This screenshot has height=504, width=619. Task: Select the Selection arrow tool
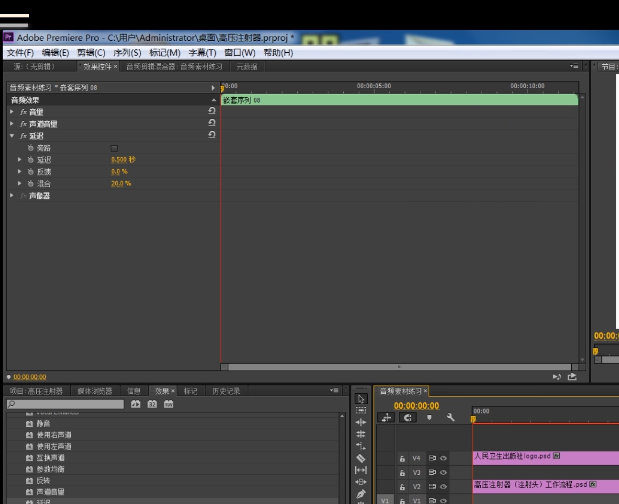pos(361,398)
